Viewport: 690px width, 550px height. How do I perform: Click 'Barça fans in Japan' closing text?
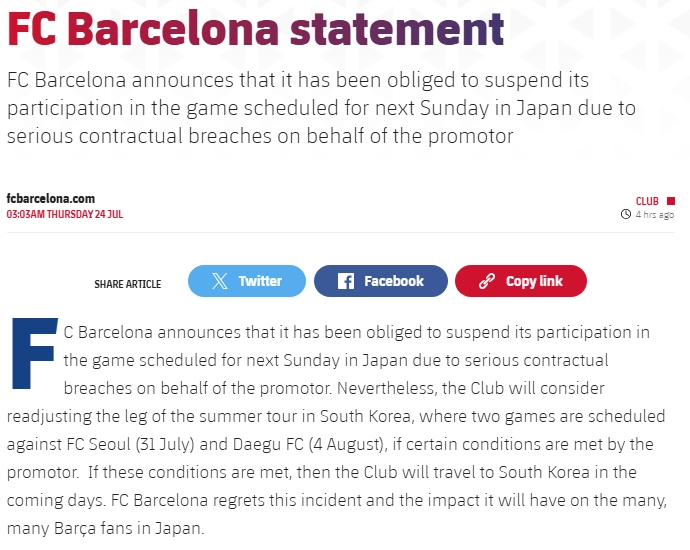tap(128, 528)
